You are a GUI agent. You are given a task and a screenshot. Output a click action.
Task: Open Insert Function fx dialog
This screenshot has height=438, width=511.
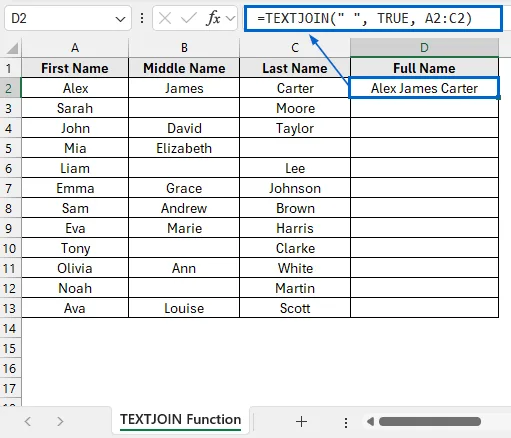(x=213, y=18)
